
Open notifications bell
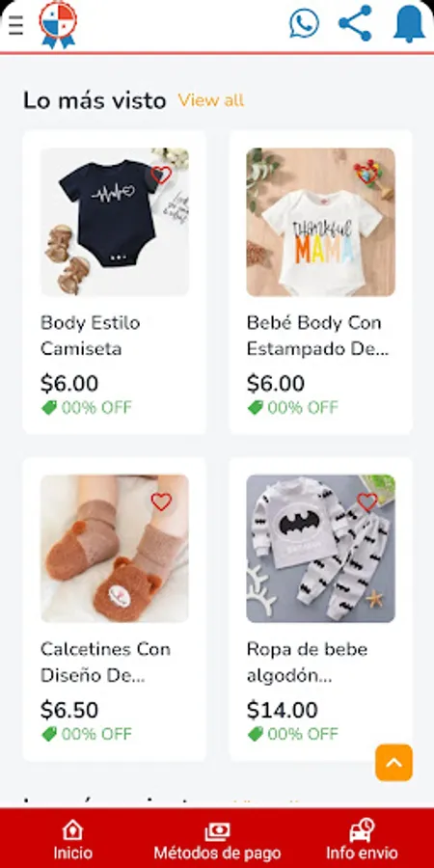coord(409,24)
